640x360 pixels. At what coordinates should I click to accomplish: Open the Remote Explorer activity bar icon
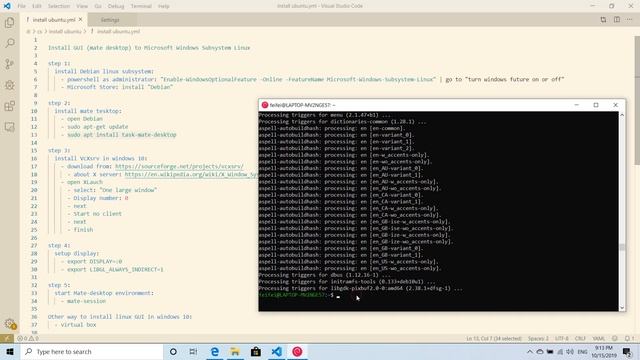[10, 127]
